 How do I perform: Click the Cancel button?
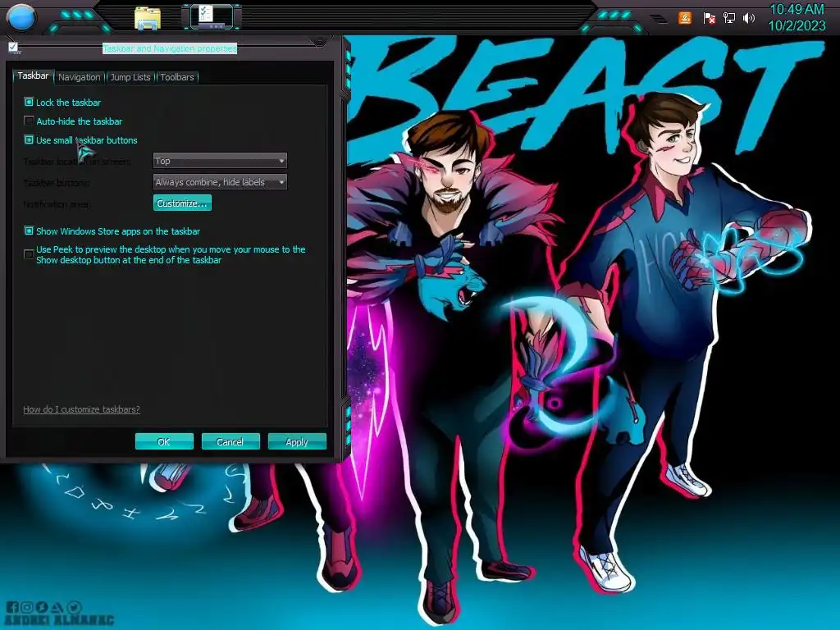[231, 441]
